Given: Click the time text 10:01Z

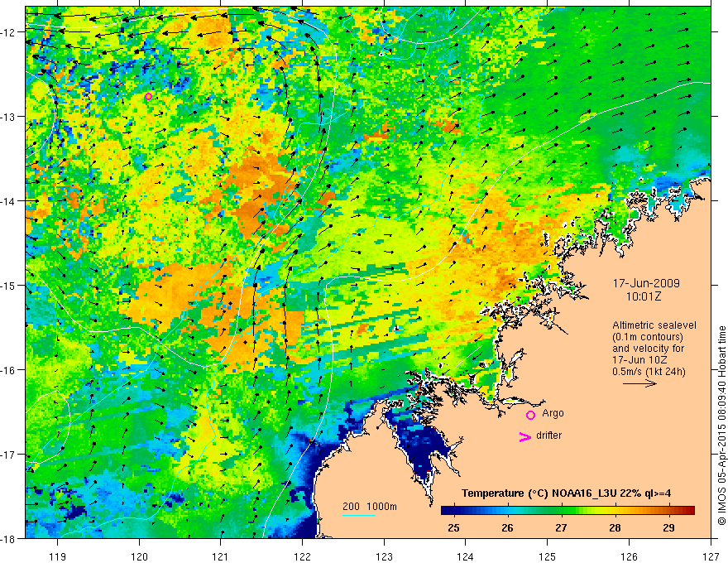Looking at the screenshot, I should (643, 296).
